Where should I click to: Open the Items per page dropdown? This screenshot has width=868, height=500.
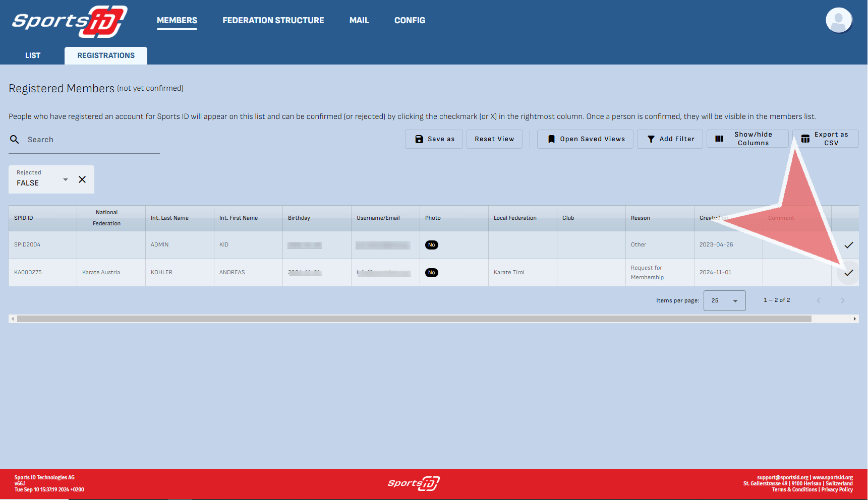[x=724, y=300]
